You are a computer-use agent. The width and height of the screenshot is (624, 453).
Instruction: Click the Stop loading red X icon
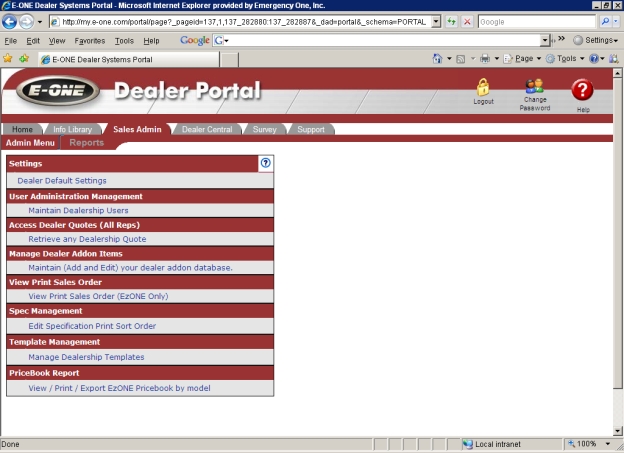(x=468, y=21)
